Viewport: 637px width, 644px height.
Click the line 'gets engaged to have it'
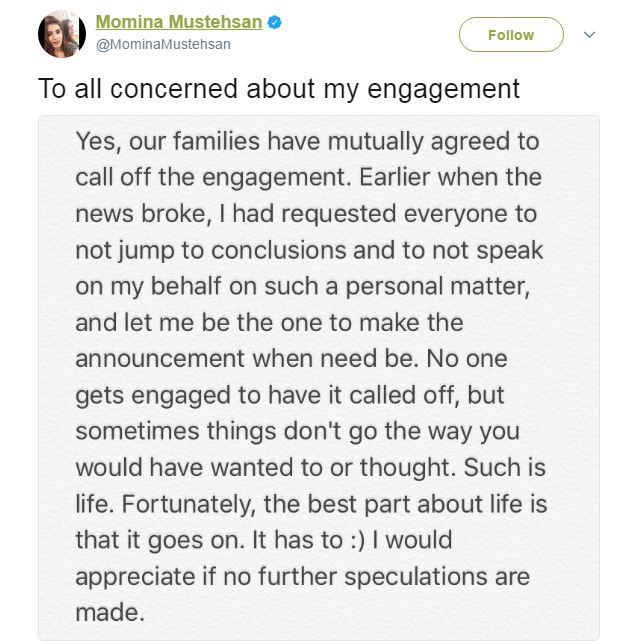click(x=290, y=396)
